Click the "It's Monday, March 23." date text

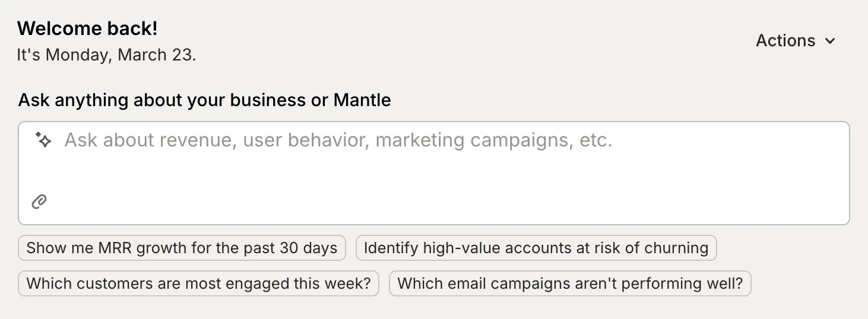coord(106,55)
